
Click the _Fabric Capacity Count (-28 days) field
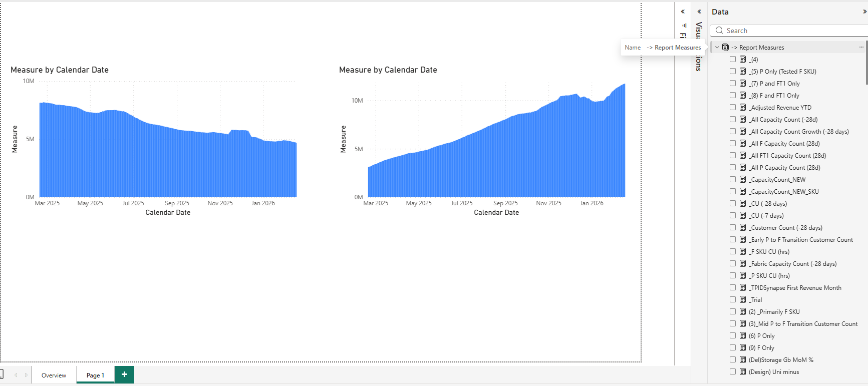pyautogui.click(x=793, y=263)
